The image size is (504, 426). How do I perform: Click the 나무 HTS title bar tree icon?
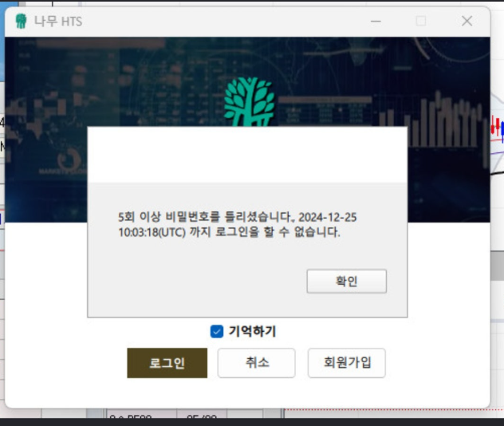(22, 22)
